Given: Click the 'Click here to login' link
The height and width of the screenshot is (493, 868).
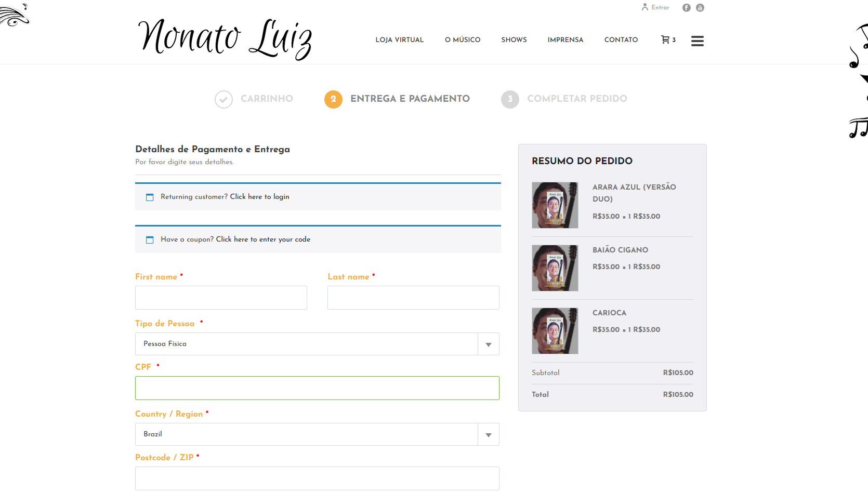Looking at the screenshot, I should 259,197.
